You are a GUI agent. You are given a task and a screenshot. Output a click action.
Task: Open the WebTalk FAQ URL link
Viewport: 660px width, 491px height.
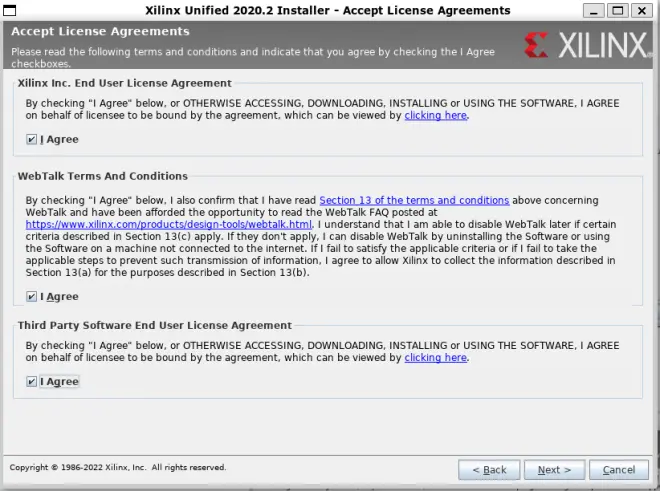[169, 224]
